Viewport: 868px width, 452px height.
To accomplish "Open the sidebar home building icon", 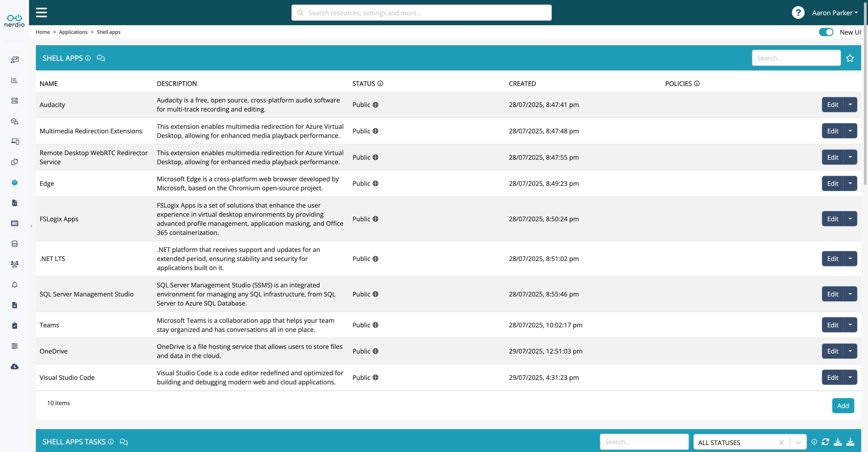I will click(x=15, y=121).
